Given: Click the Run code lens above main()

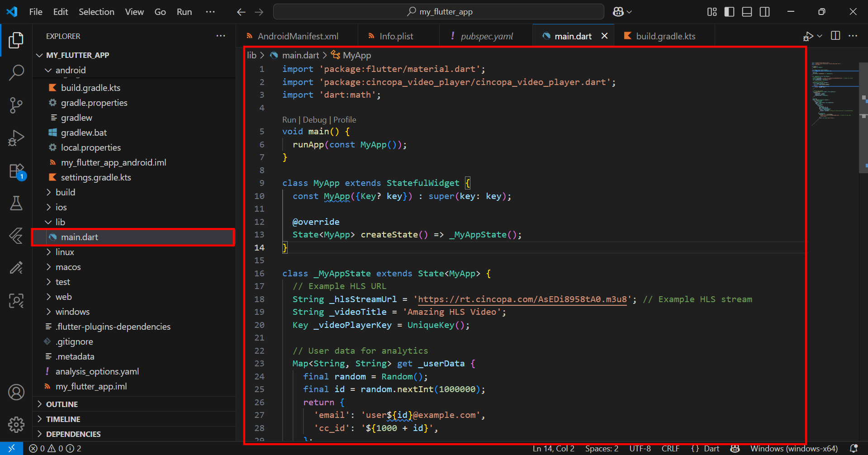Looking at the screenshot, I should coord(289,120).
